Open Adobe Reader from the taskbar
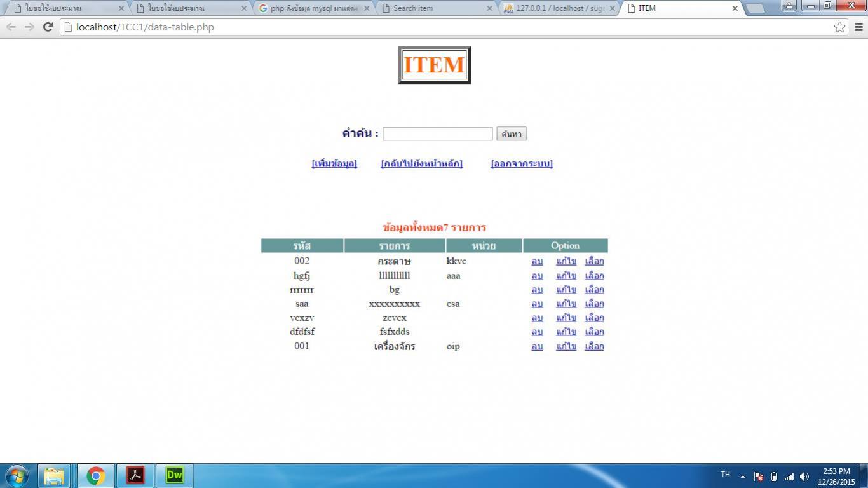The height and width of the screenshot is (488, 868). (135, 475)
